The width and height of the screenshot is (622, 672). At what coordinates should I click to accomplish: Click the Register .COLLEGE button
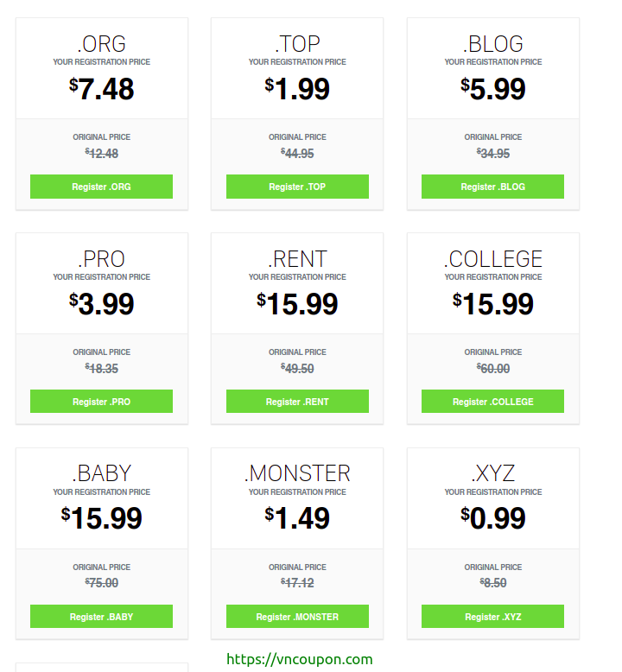click(492, 401)
